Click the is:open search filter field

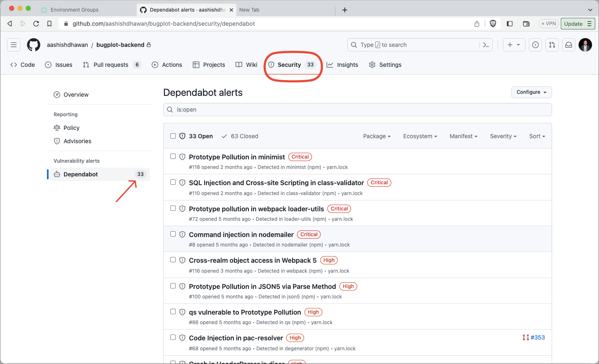click(357, 109)
